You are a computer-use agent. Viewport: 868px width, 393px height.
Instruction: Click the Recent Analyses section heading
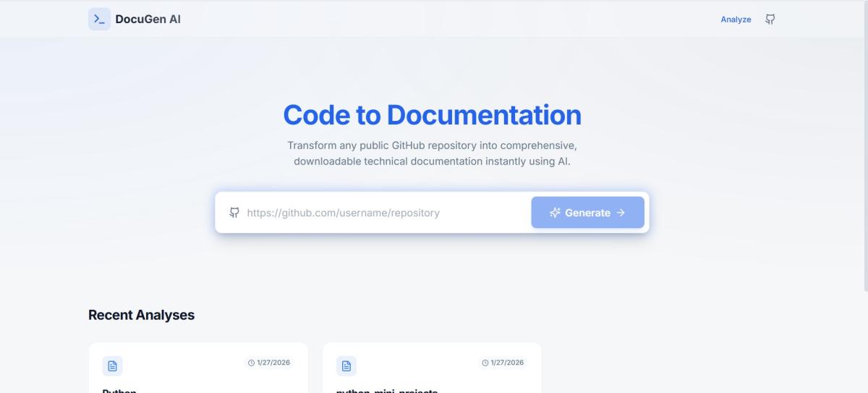[x=141, y=315]
